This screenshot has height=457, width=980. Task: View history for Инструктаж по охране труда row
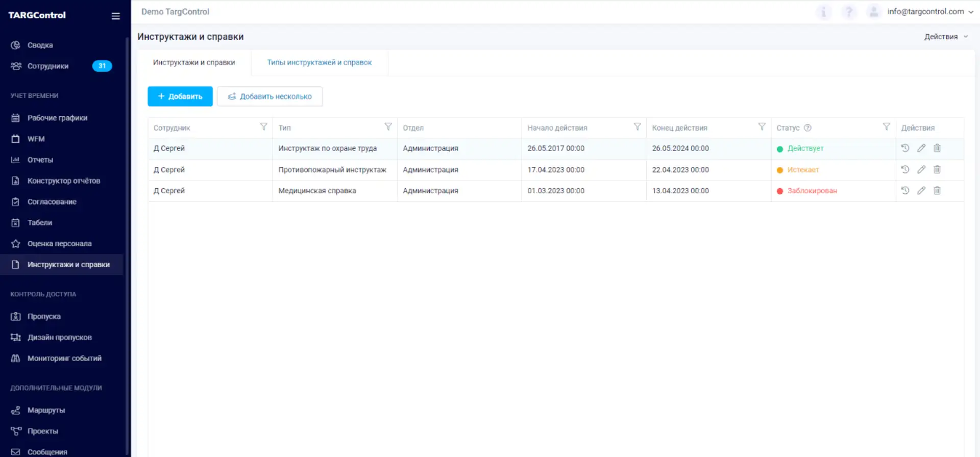(x=905, y=148)
